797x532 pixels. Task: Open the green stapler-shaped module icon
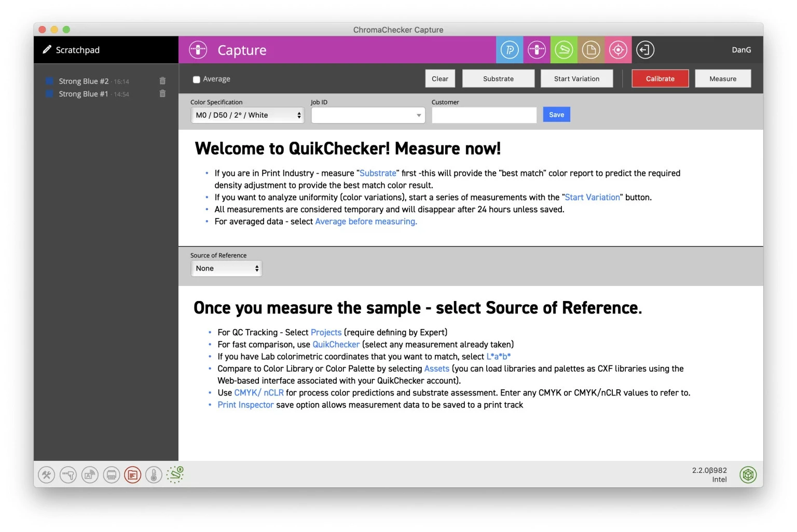[564, 50]
